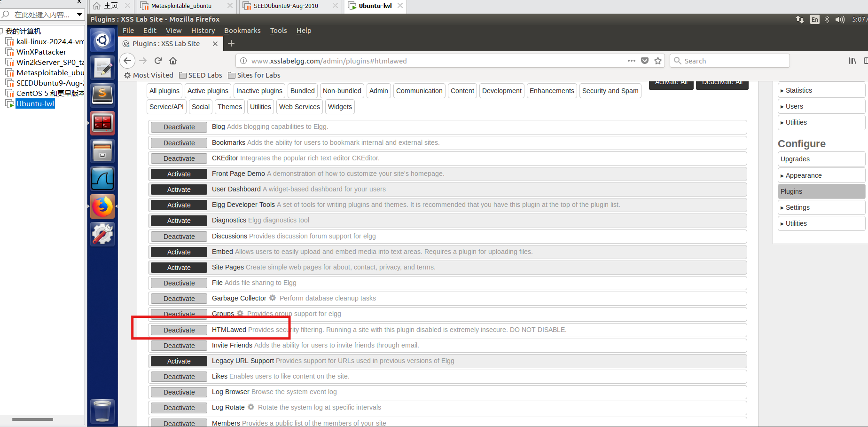Open system settings wrench icon in dock

[102, 234]
